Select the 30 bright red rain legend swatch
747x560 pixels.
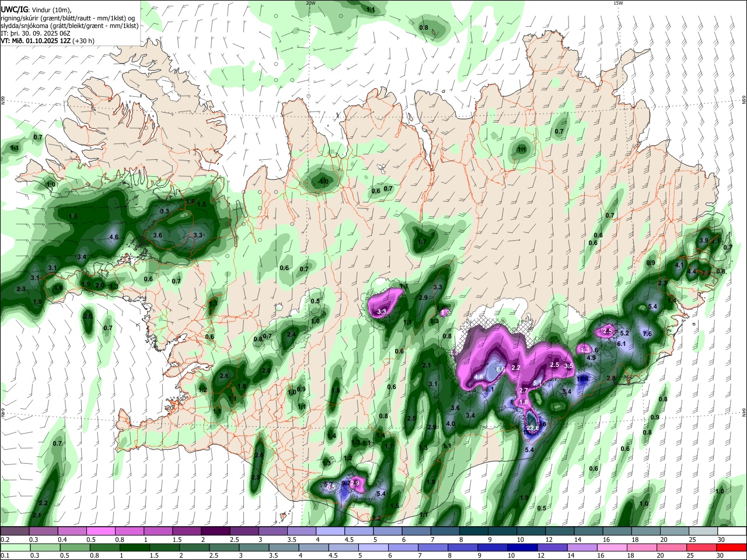tap(732, 547)
